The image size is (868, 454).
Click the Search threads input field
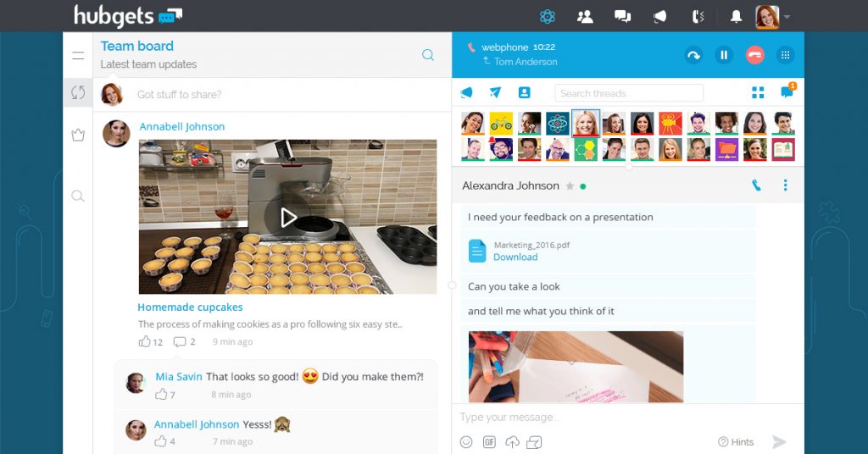click(x=628, y=93)
